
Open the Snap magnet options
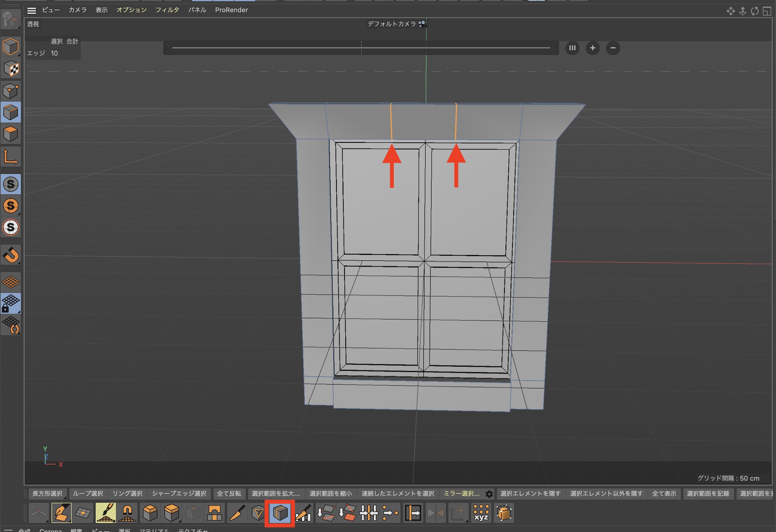(x=10, y=255)
